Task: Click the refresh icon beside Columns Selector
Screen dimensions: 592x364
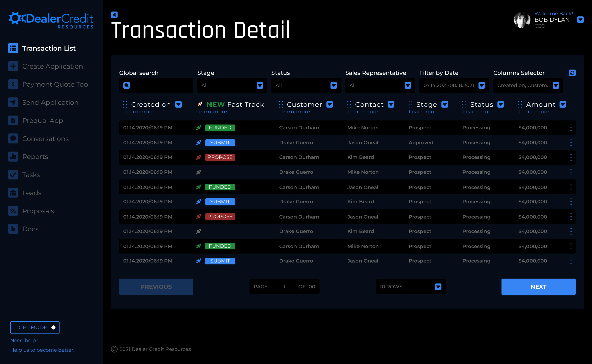Action: point(572,73)
